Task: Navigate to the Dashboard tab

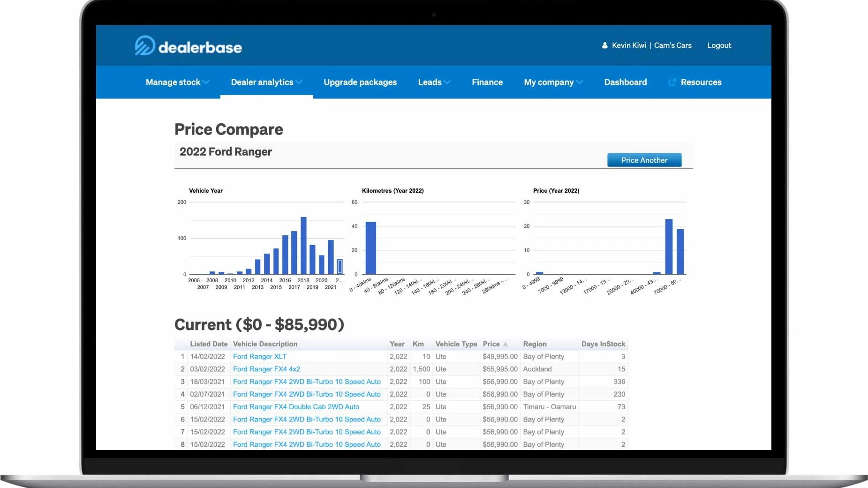Action: pyautogui.click(x=625, y=83)
